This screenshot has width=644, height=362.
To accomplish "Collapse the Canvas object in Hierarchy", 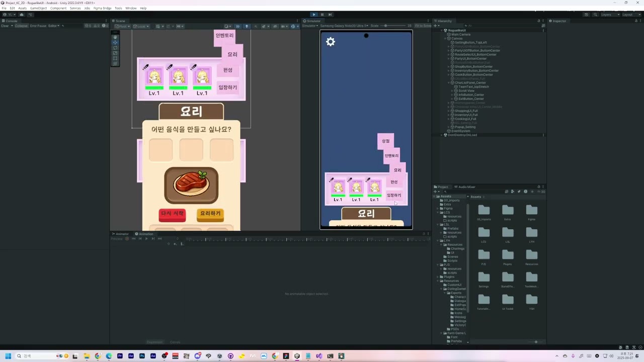I will pyautogui.click(x=446, y=39).
